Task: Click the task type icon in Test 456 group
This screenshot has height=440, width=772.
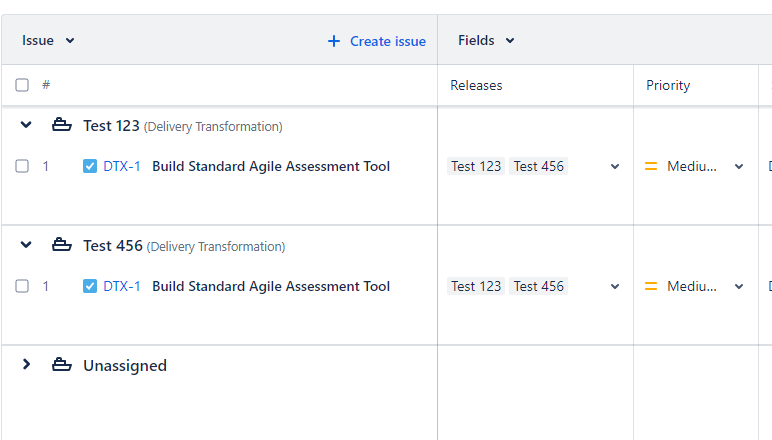Action: tap(90, 287)
